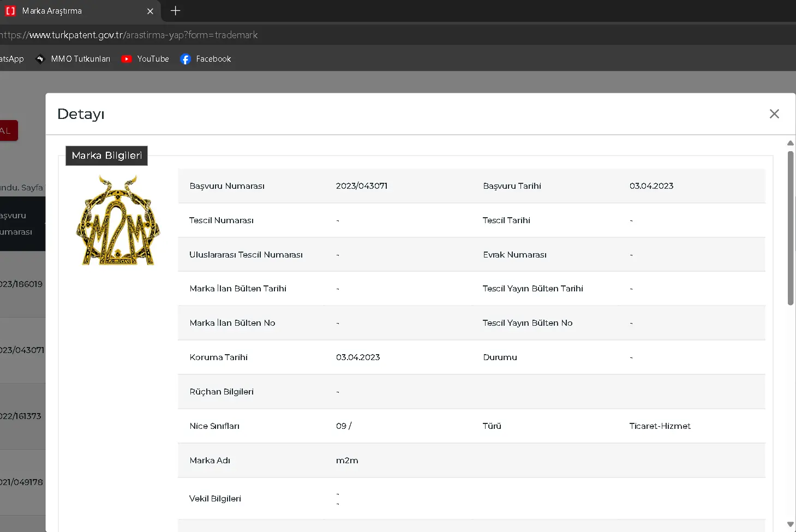Click the red button behind the dialog

pos(9,130)
